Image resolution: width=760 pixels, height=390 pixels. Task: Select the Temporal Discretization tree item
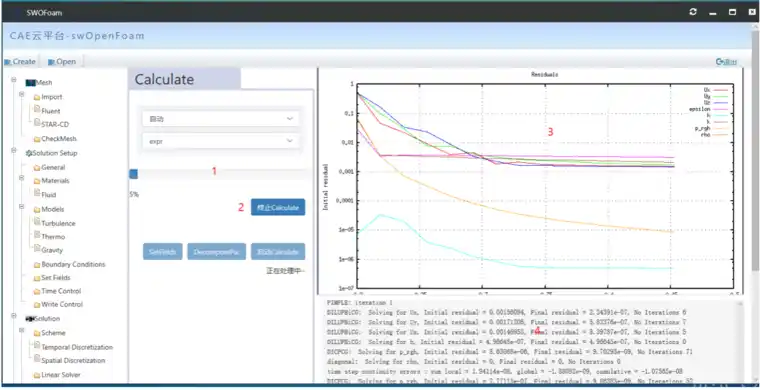tap(77, 347)
